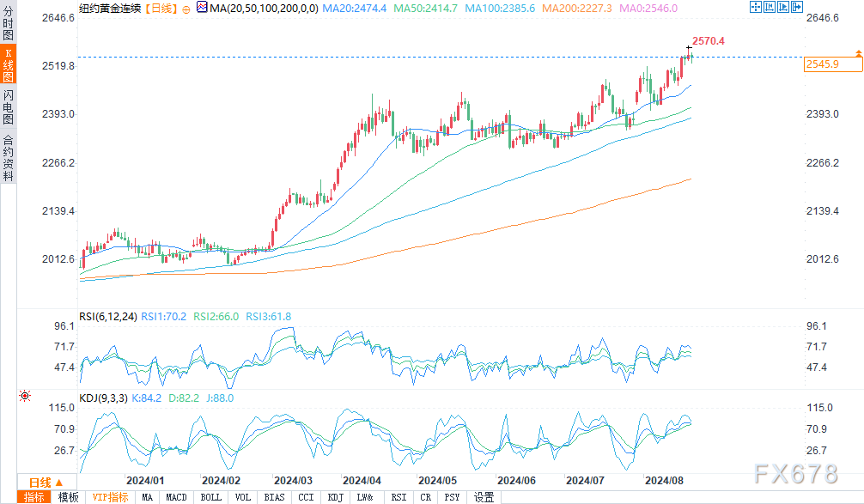Click the RSI(6,12,24) indicator label
Screen dimensions: 864x504
click(108, 317)
